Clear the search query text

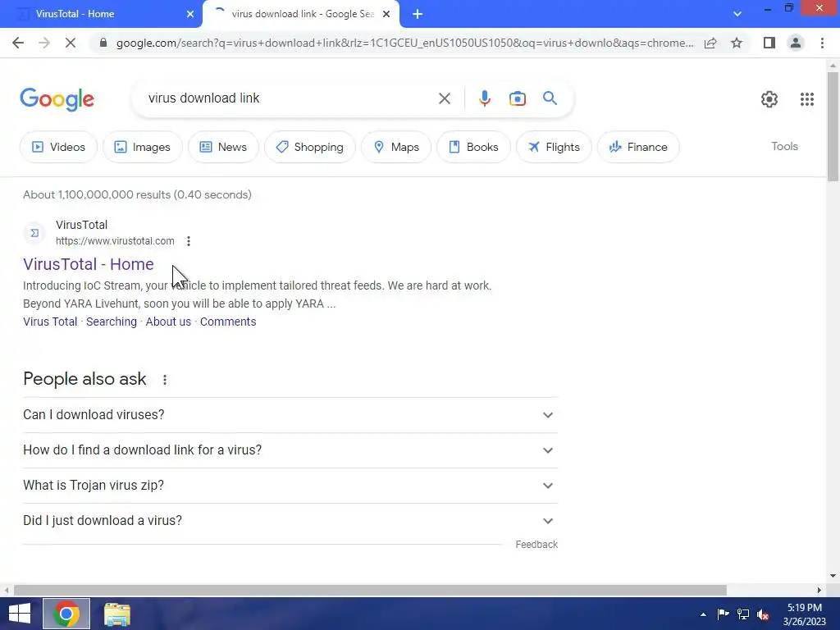click(444, 98)
